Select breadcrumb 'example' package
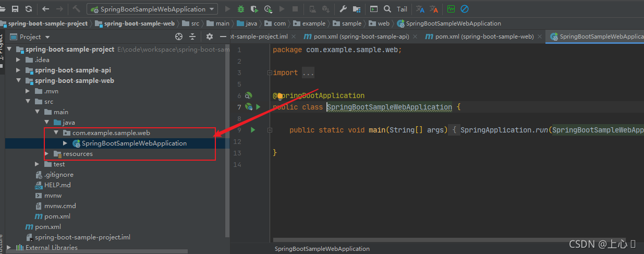The height and width of the screenshot is (254, 644). click(309, 23)
